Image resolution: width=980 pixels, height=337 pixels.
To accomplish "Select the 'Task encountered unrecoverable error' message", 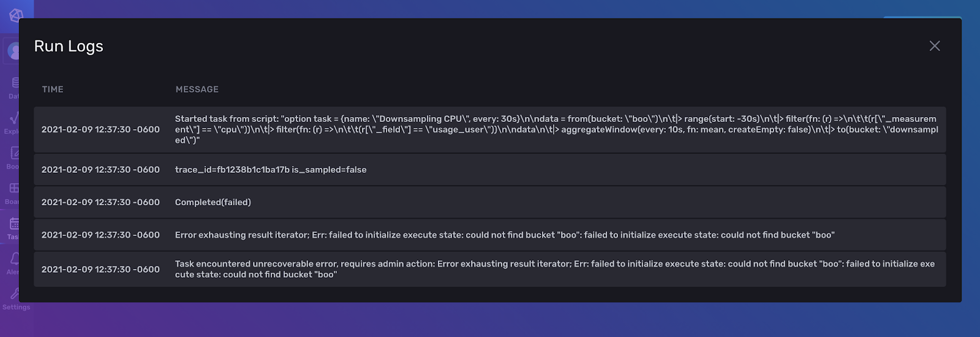I will (555, 269).
